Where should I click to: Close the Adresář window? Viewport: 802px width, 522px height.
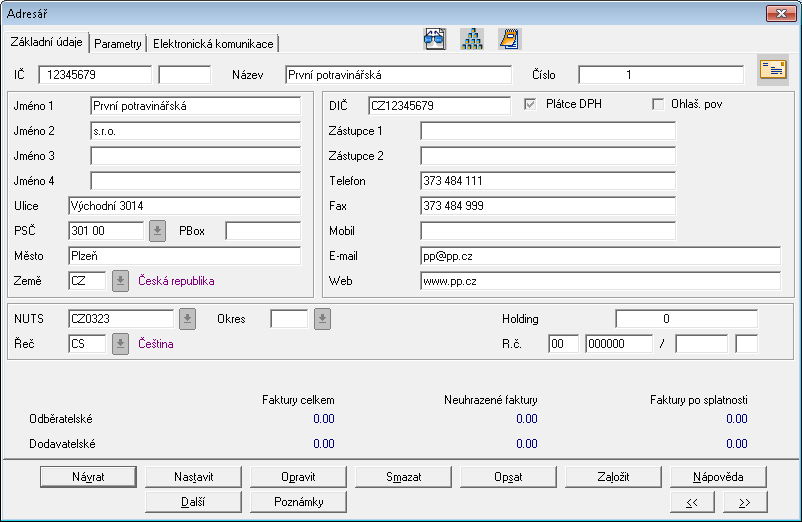click(779, 13)
